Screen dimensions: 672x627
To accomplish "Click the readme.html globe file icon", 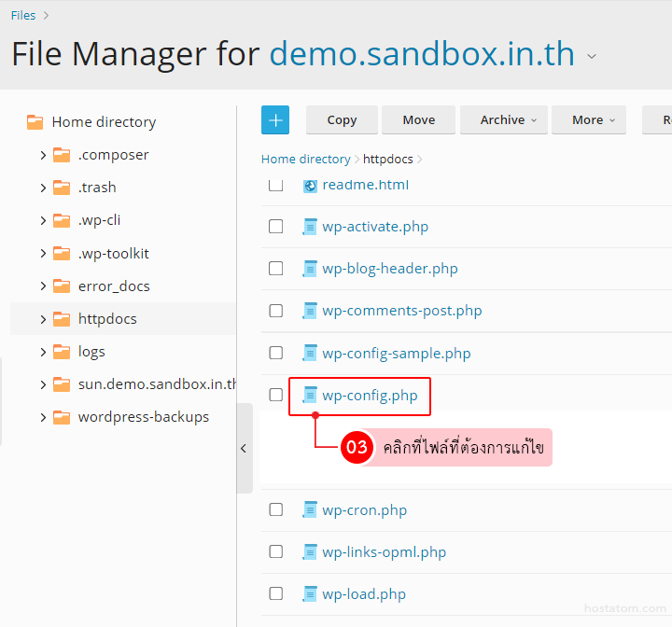I will pos(310,186).
